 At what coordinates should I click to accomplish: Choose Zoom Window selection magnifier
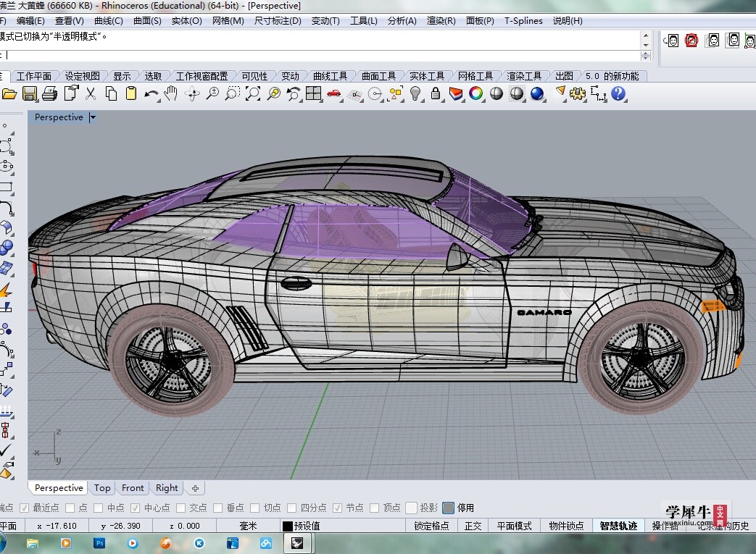pos(233,93)
